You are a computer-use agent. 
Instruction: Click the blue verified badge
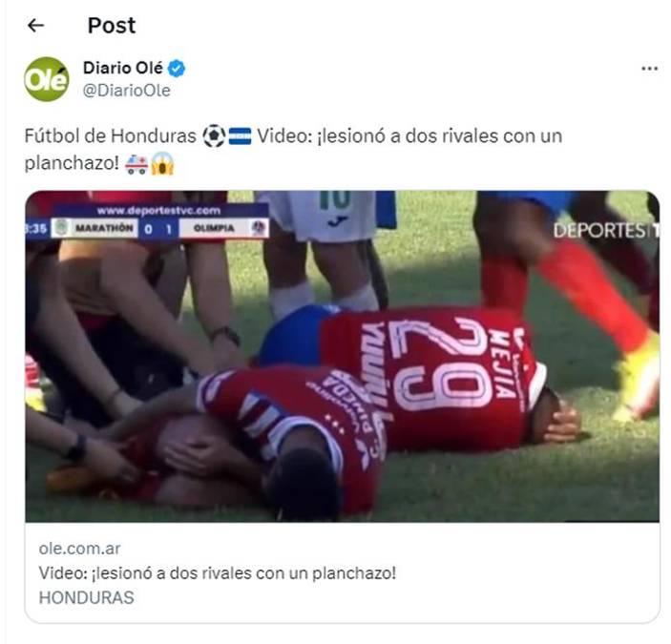coord(177,69)
